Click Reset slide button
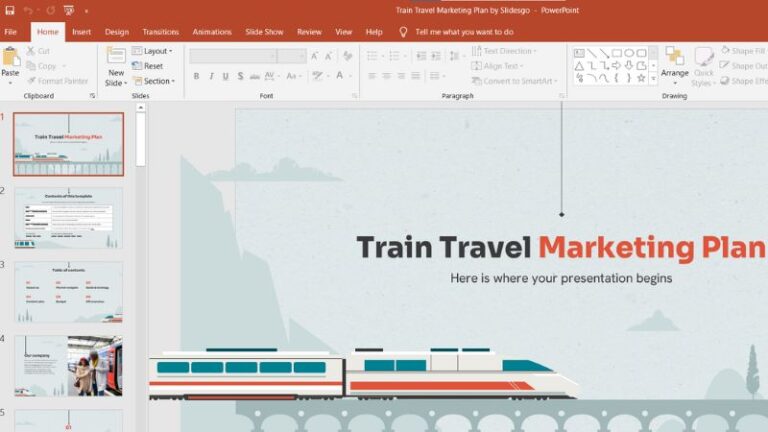 [x=147, y=66]
